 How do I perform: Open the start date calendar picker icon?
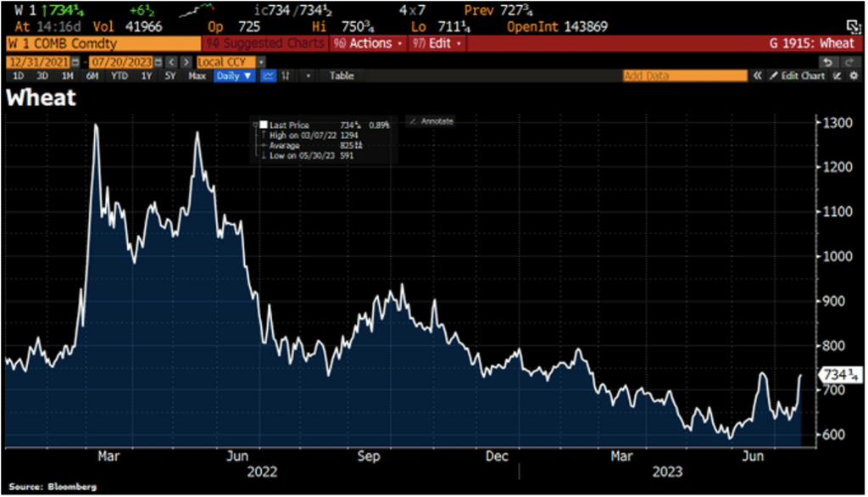pyautogui.click(x=75, y=62)
